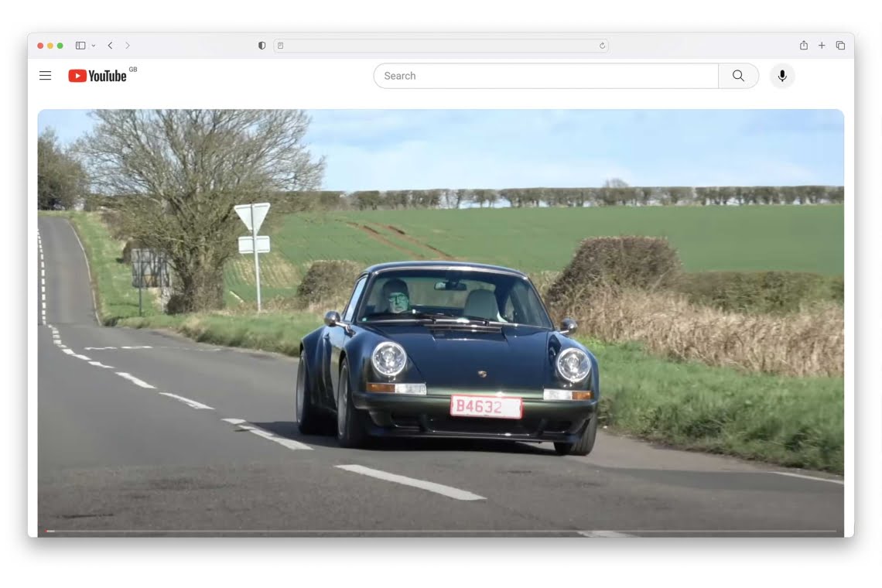Toggle the Safari sidebar
This screenshot has height=588, width=882.
tap(80, 46)
